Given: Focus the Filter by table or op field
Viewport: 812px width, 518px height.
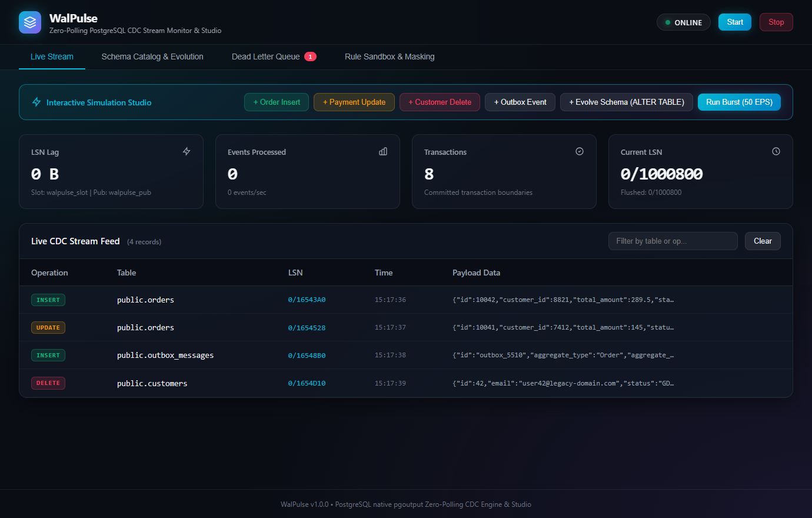Looking at the screenshot, I should coord(673,241).
